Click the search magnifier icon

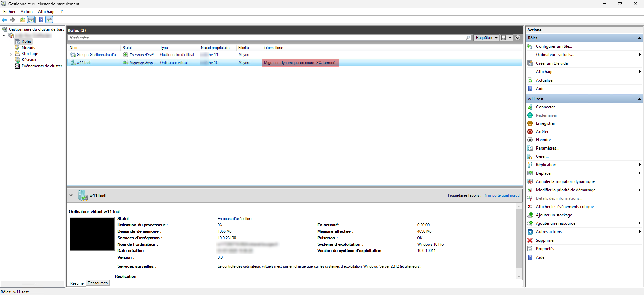468,38
